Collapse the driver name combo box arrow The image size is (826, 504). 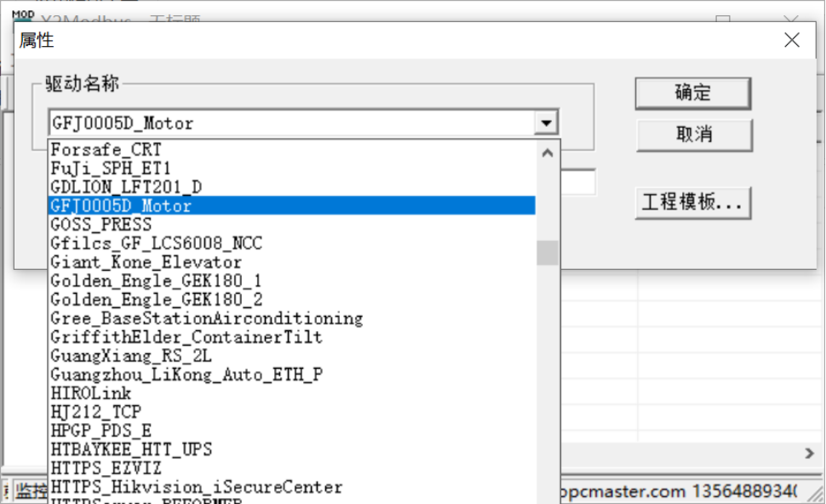(x=547, y=123)
